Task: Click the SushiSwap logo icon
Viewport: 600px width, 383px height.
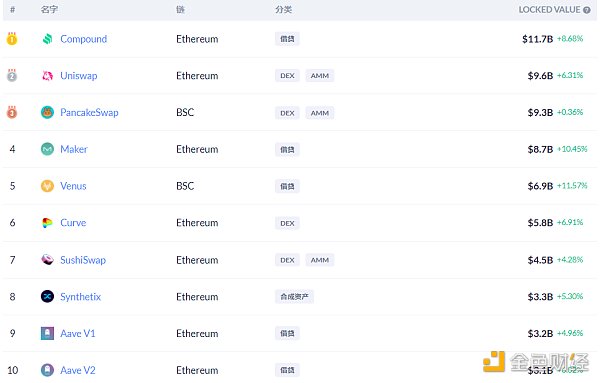Action: (47, 260)
